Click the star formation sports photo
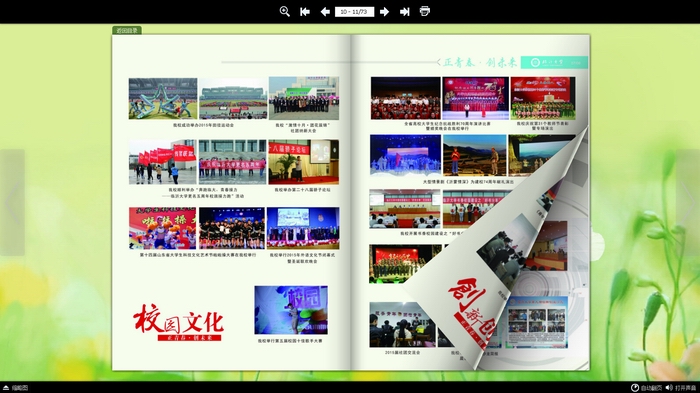The image size is (700, 393). [x=163, y=99]
